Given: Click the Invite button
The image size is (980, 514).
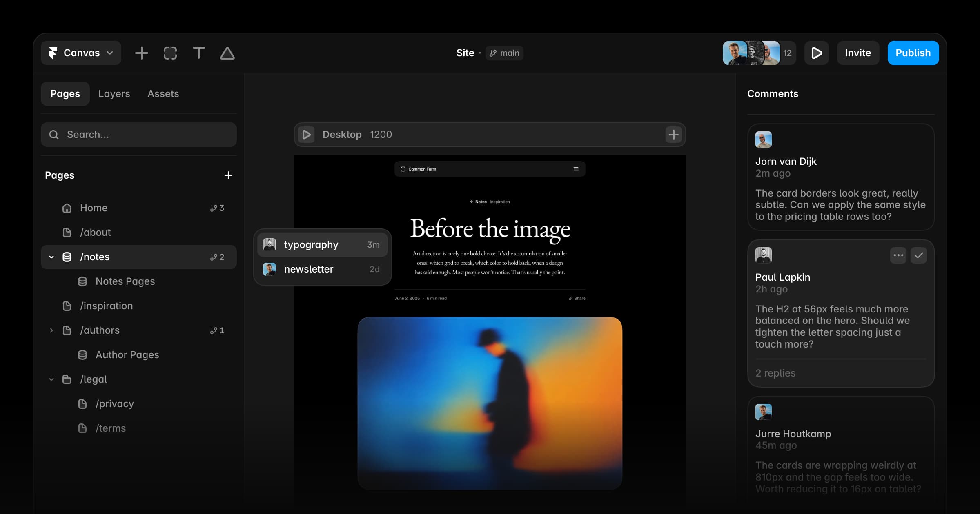Looking at the screenshot, I should 858,53.
